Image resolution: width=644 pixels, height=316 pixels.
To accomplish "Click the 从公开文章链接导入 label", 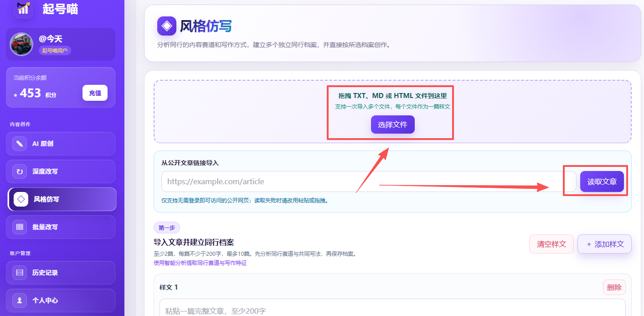I will 191,163.
